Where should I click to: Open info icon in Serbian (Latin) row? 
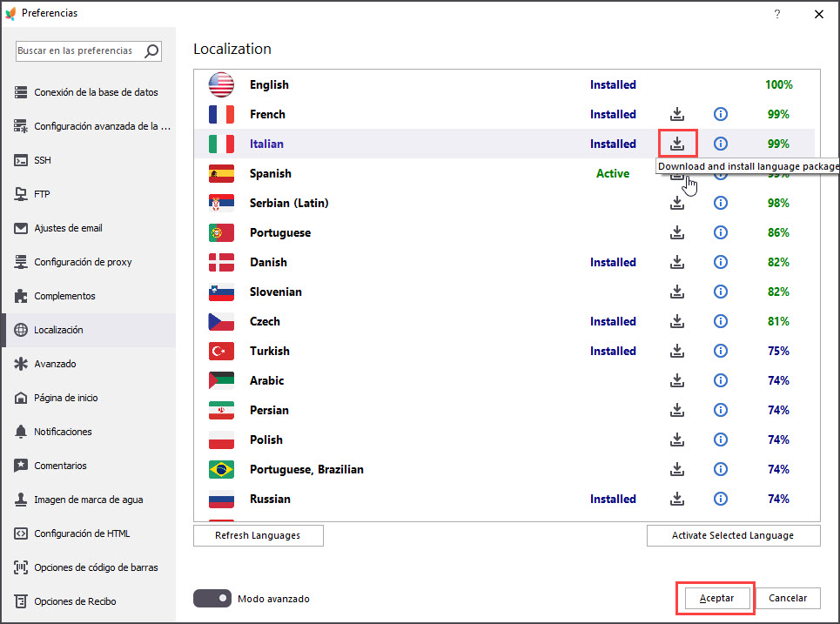tap(721, 203)
